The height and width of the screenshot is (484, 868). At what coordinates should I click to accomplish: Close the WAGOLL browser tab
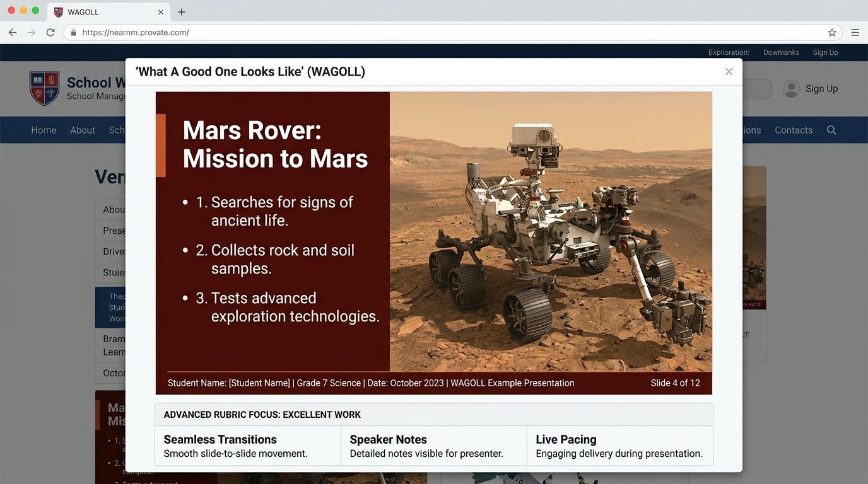(161, 12)
